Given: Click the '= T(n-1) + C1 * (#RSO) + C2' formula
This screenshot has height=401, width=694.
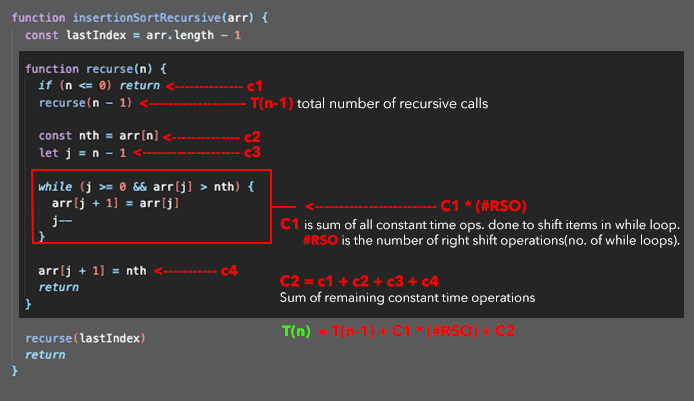Looking at the screenshot, I should click(x=416, y=331).
